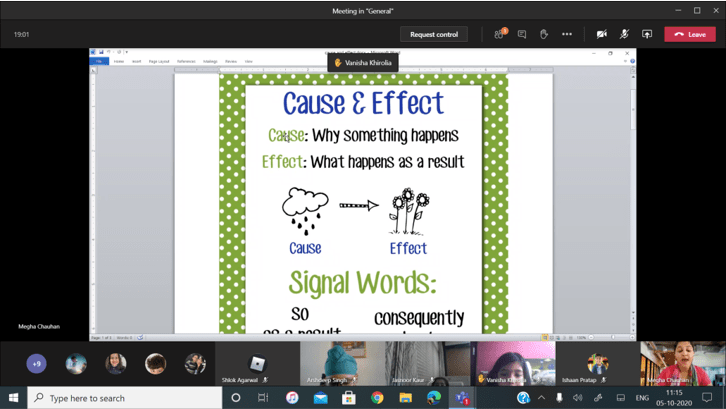The width and height of the screenshot is (726, 409).
Task: Raise your hand in the meeting
Action: 544,34
